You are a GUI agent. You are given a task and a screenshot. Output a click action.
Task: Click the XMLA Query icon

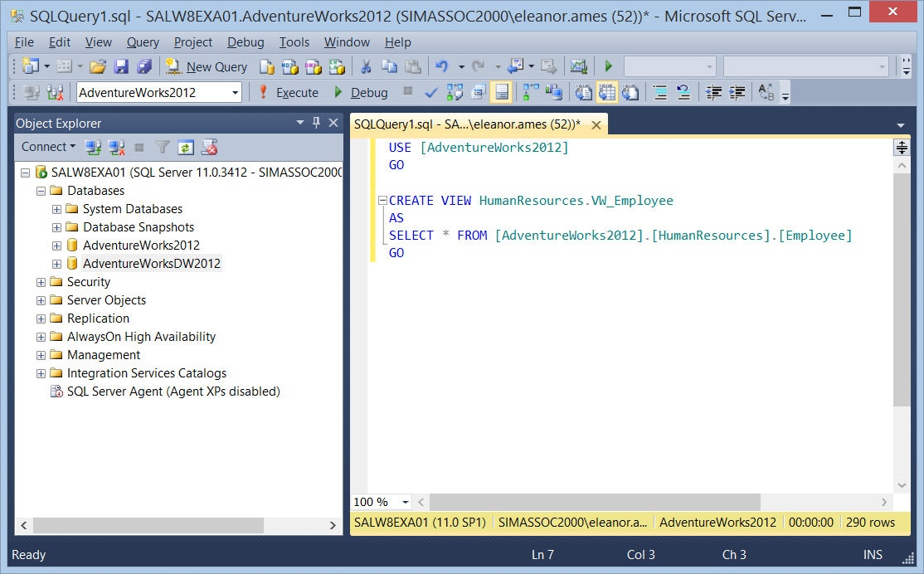[x=337, y=66]
